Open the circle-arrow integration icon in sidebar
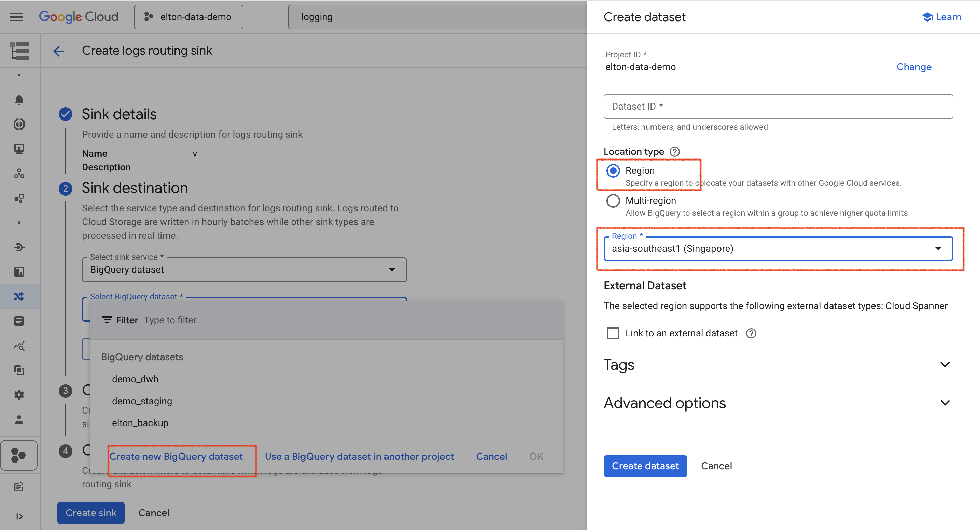 [19, 247]
